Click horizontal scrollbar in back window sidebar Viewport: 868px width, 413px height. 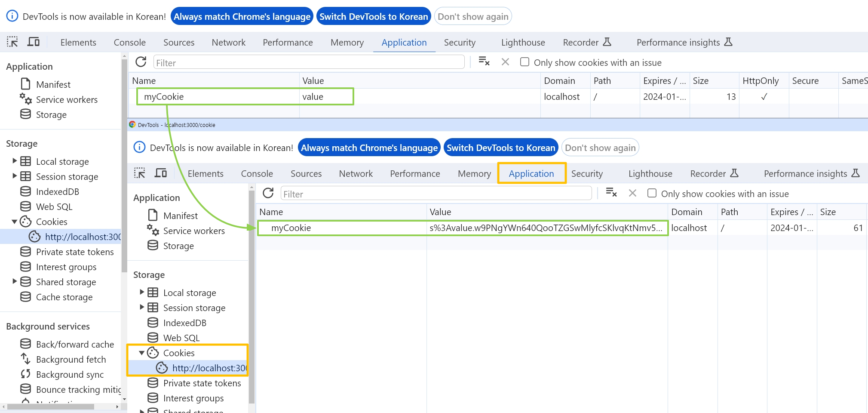click(51, 407)
